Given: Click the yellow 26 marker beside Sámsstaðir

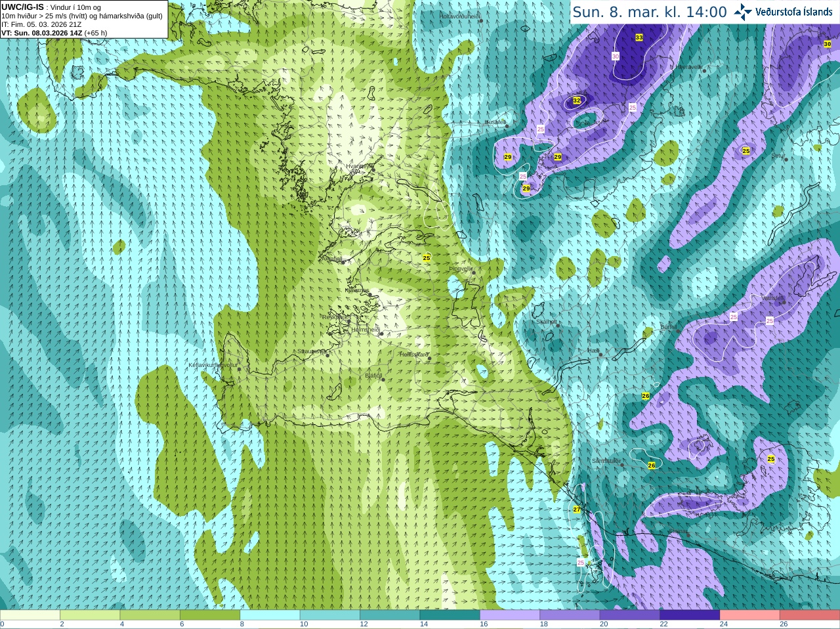Looking at the screenshot, I should [x=652, y=466].
